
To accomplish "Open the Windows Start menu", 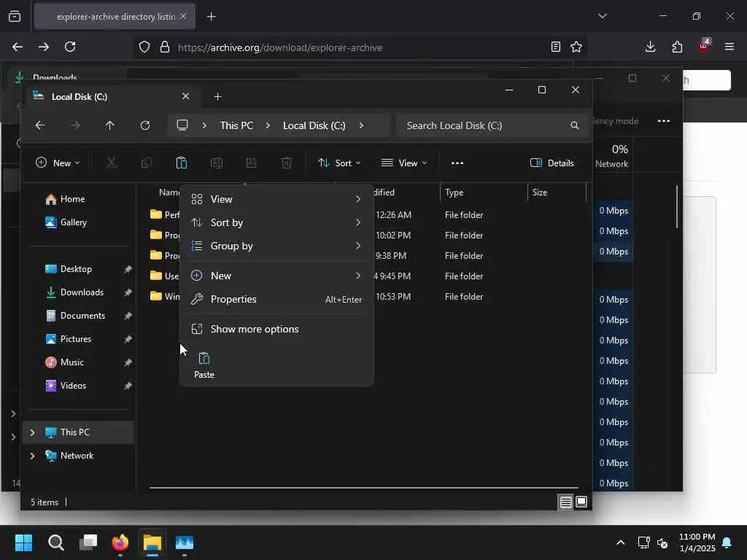I will coord(23,542).
